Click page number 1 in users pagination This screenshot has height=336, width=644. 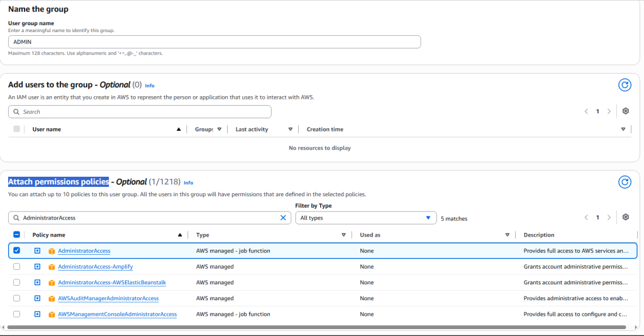point(597,111)
